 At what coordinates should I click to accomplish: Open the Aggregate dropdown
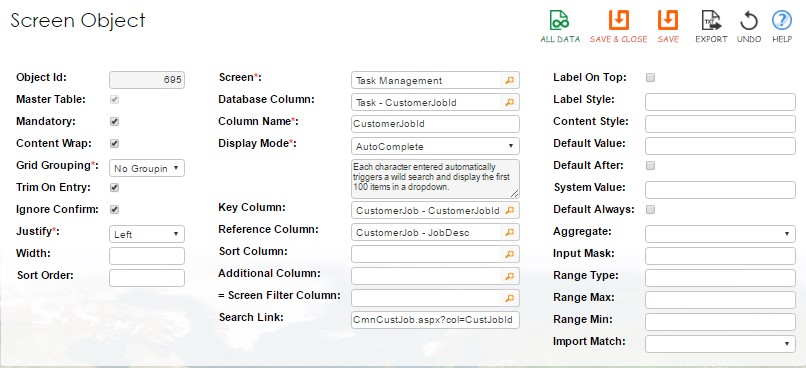pyautogui.click(x=720, y=234)
